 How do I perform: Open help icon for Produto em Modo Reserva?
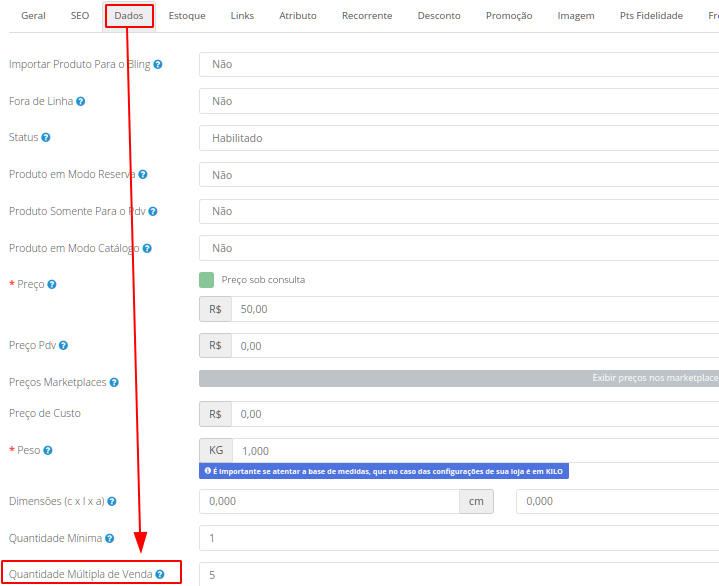[x=143, y=174]
